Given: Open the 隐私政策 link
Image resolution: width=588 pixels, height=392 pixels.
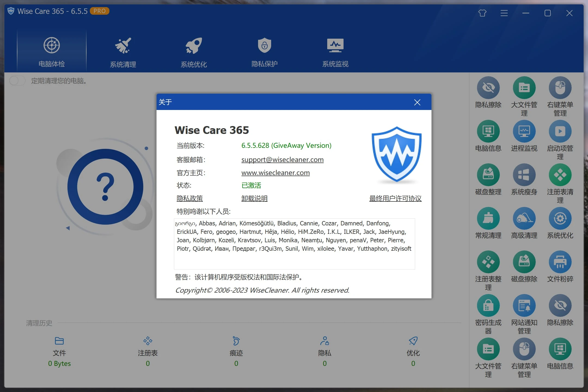Looking at the screenshot, I should [x=189, y=198].
